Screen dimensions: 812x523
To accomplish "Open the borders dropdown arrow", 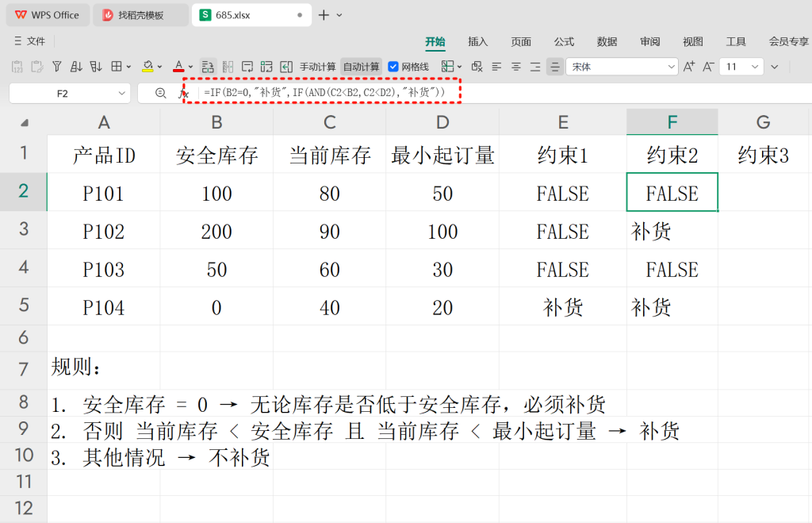I will 128,67.
